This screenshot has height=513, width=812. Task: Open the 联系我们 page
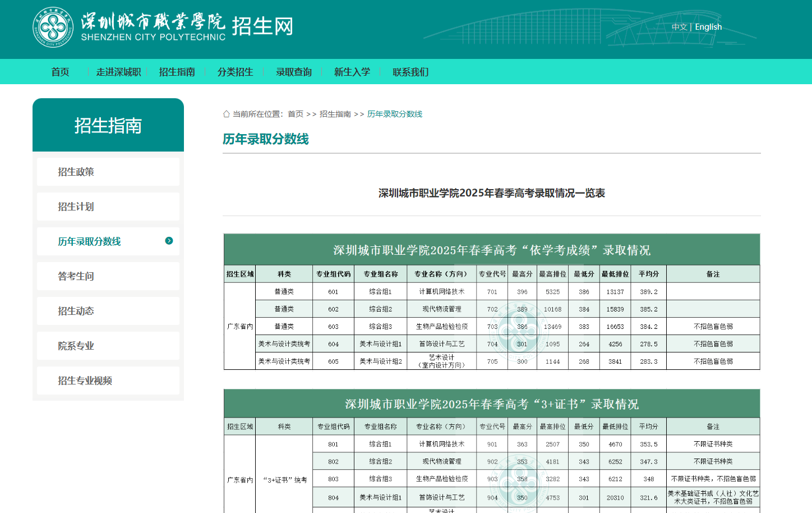410,72
